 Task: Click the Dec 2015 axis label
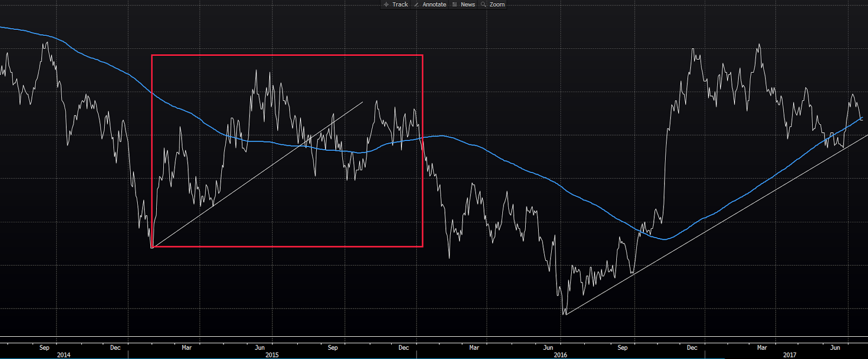[x=404, y=348]
